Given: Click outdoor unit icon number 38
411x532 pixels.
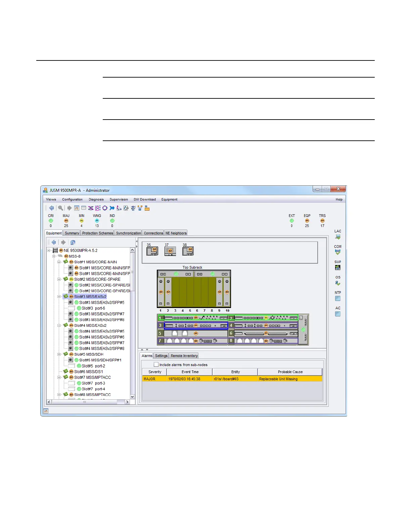Looking at the screenshot, I should point(188,251).
